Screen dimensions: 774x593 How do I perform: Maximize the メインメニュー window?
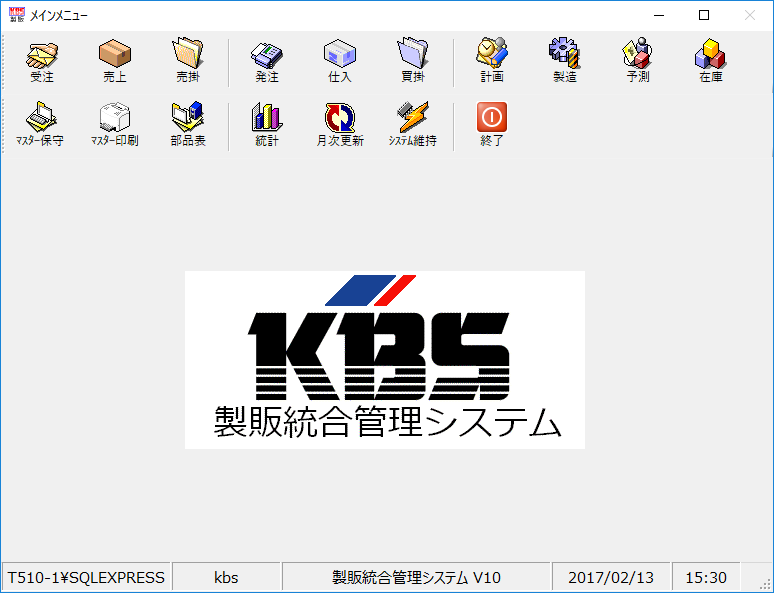point(704,15)
